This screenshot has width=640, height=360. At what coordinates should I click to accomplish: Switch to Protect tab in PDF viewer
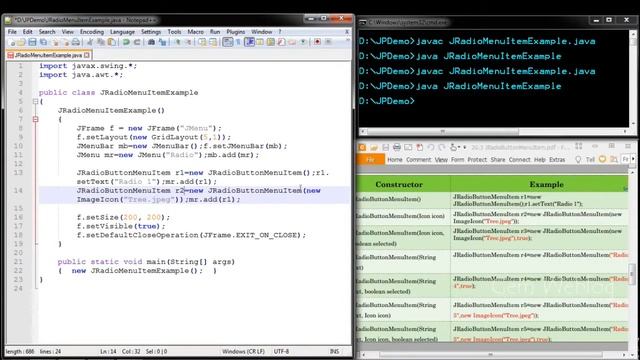(477, 160)
